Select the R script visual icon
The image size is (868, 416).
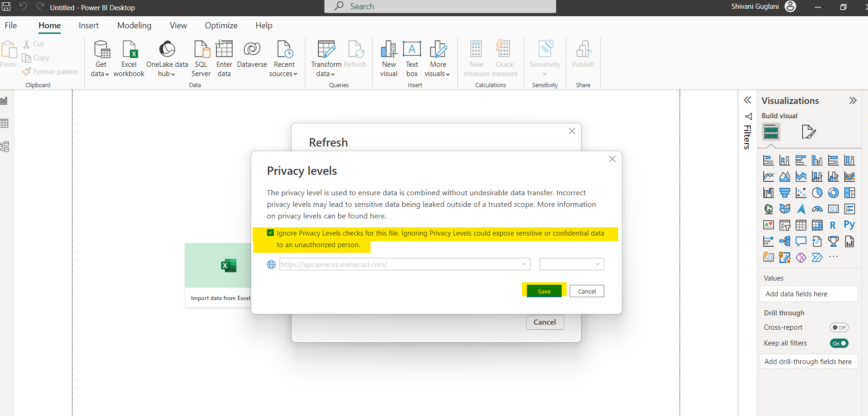click(833, 225)
